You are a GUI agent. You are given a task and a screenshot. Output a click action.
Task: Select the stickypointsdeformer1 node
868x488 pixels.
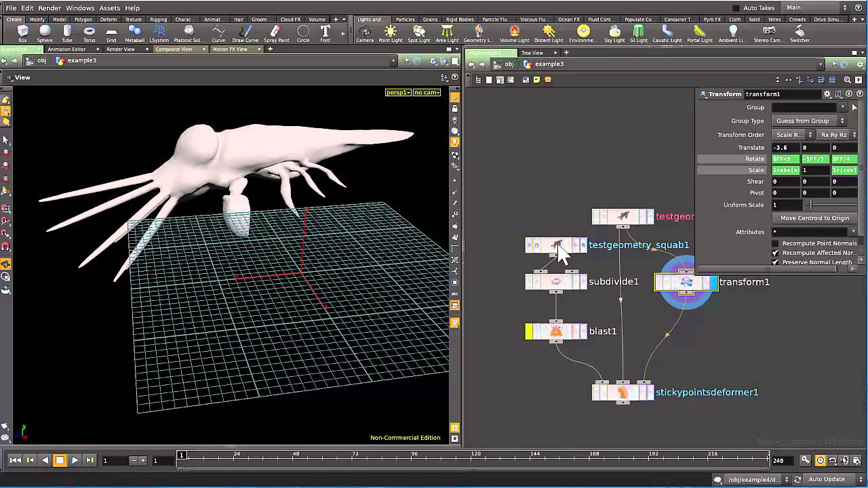(623, 392)
